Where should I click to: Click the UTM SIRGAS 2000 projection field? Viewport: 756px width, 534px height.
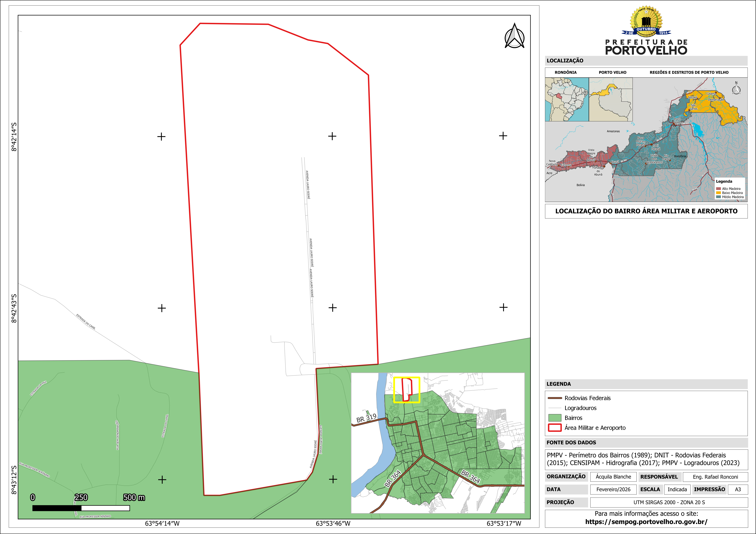click(669, 502)
